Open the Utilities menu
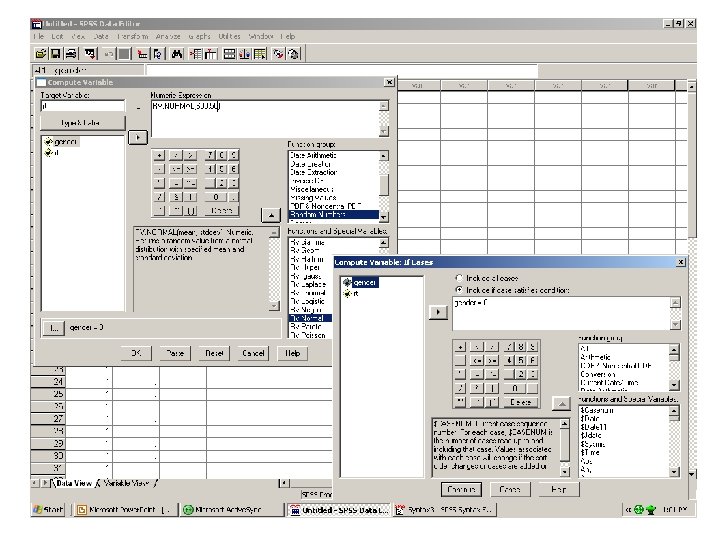Viewport: 720px width, 540px height. pos(229,36)
